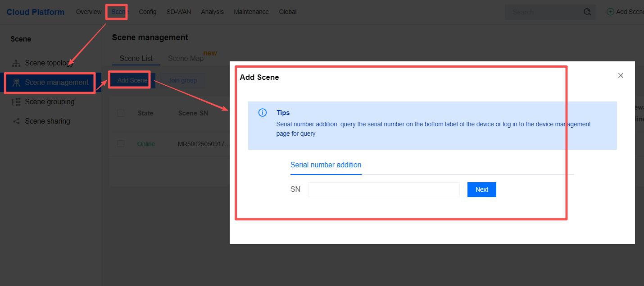Check the Online scene row checkbox
Screen dimensions: 644x286
[x=121, y=144]
